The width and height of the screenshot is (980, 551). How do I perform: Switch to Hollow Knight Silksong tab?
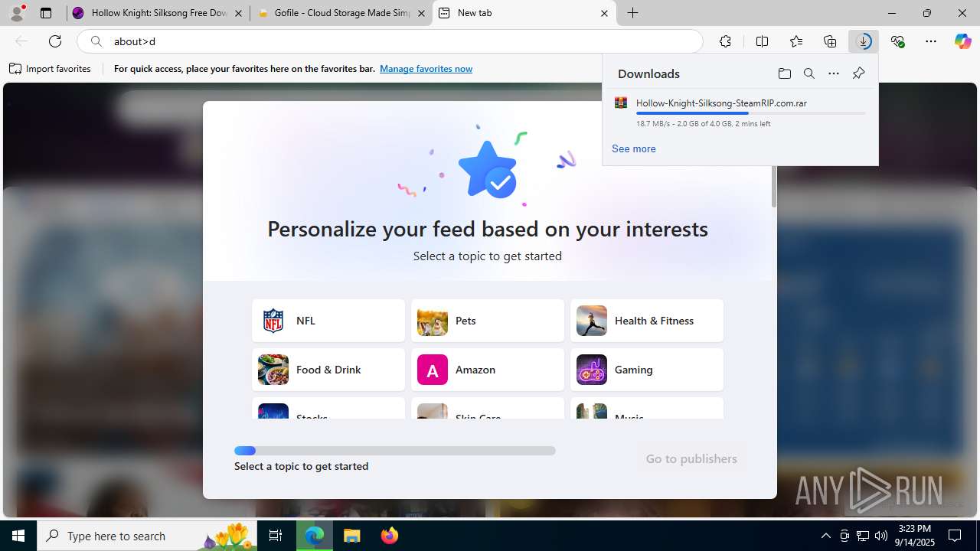tap(158, 13)
